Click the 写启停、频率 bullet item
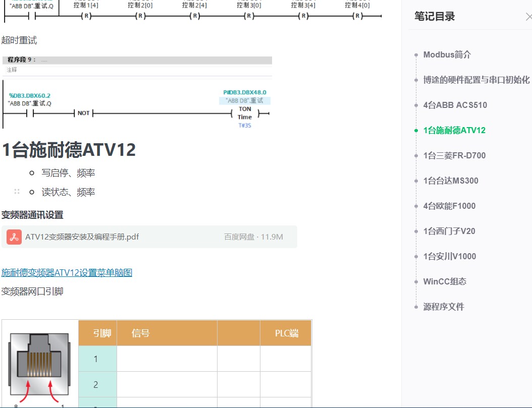Screen dimensions: 532x408 (68, 173)
